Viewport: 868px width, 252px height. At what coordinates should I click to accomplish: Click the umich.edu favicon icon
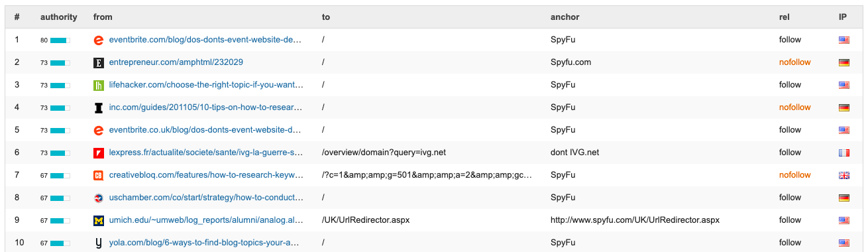pos(99,220)
